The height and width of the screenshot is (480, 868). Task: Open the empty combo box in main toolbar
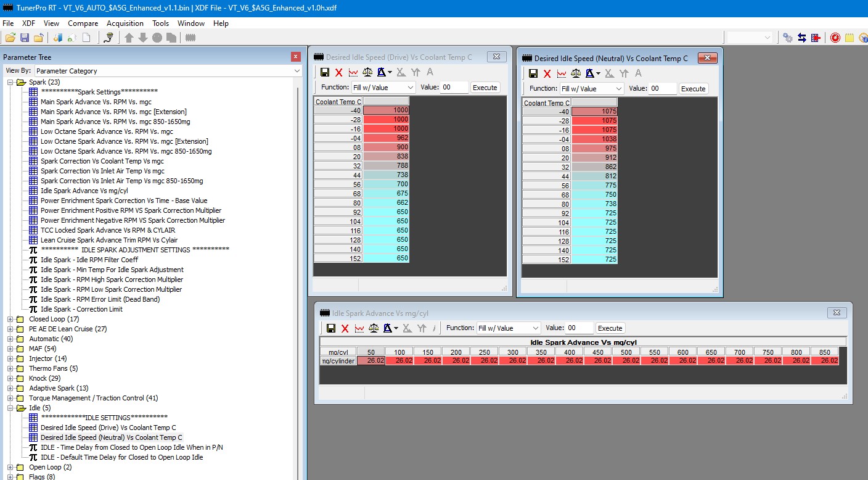click(750, 38)
